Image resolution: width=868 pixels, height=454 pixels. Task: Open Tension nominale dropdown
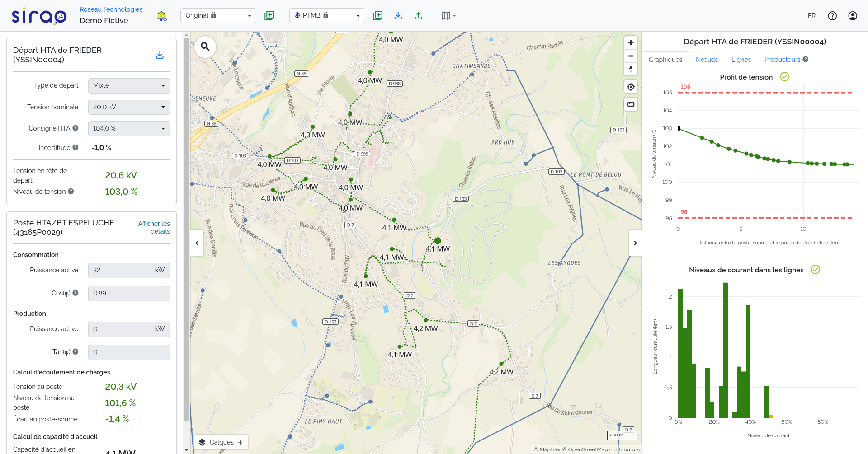tap(129, 107)
